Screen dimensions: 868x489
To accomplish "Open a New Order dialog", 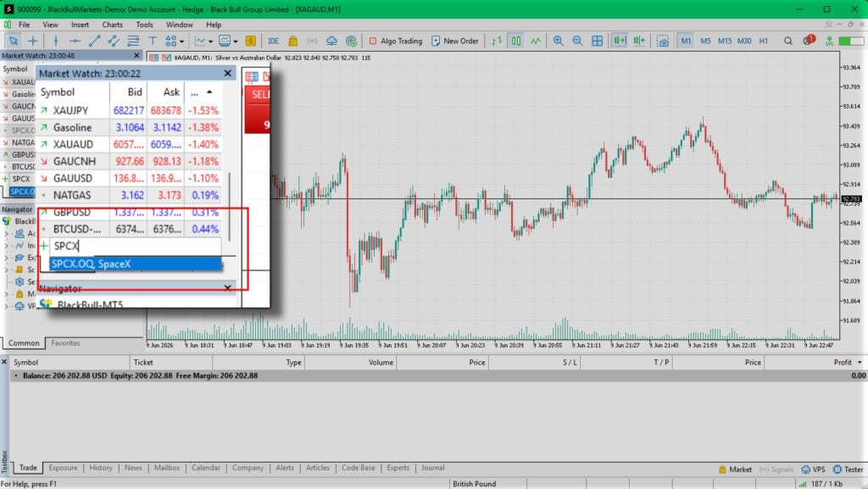I will tap(454, 41).
